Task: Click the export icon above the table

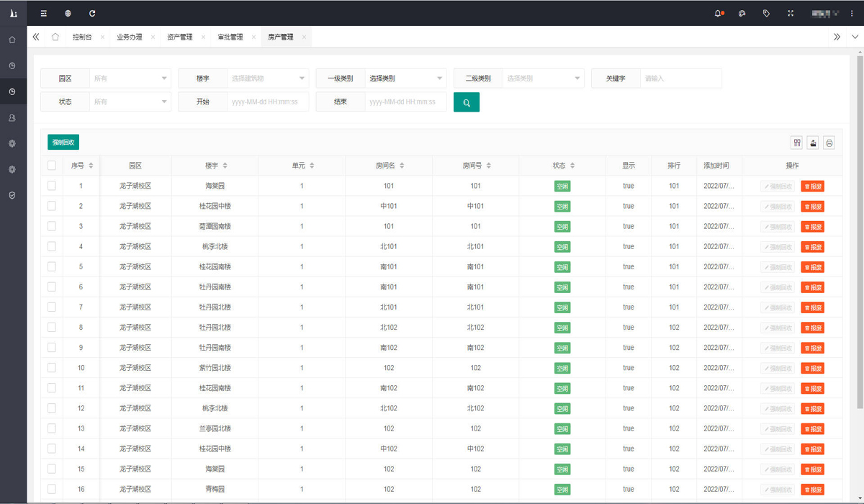Action: pyautogui.click(x=813, y=143)
